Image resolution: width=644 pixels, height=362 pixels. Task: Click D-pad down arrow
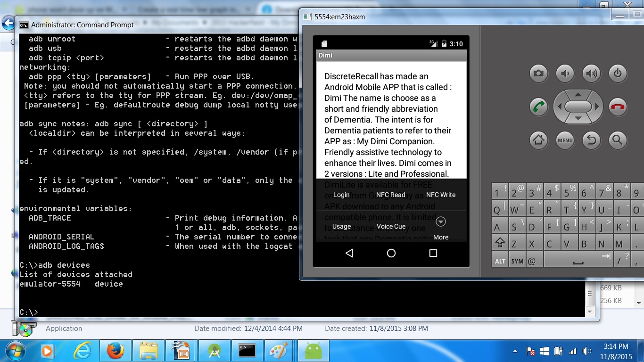click(578, 119)
